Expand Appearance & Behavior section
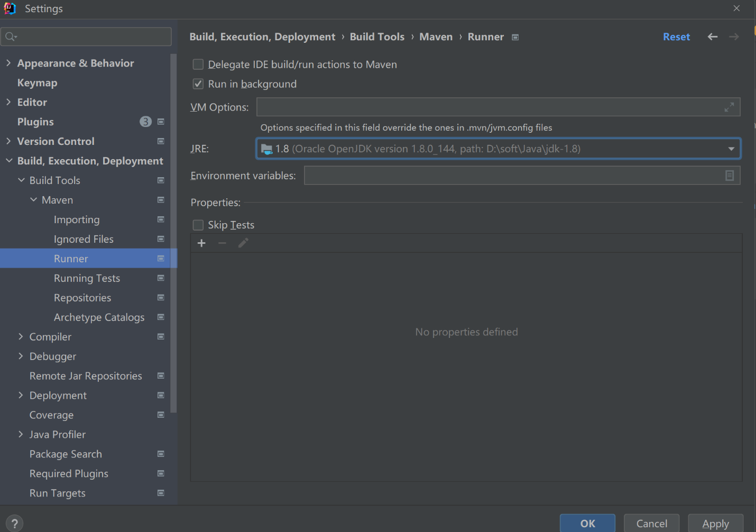Screen dimensions: 756x532 pyautogui.click(x=8, y=63)
